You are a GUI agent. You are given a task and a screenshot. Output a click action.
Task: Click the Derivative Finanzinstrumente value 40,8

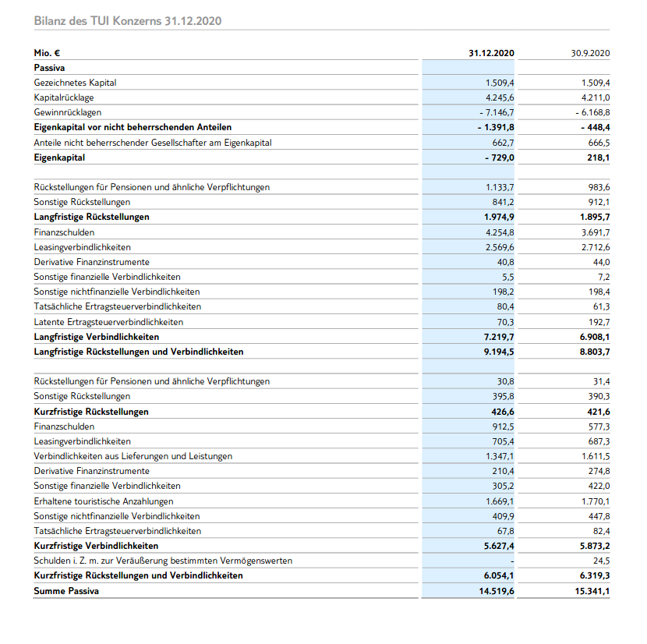505,262
